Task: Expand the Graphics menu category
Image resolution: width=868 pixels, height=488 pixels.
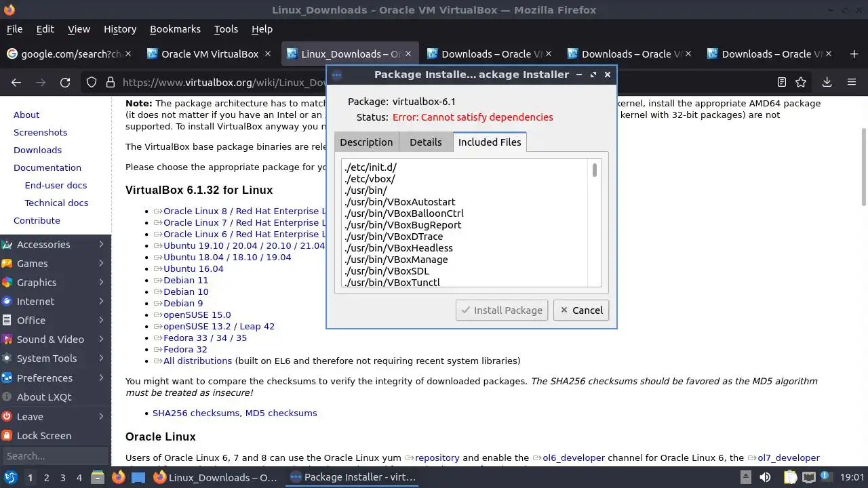Action: point(54,282)
